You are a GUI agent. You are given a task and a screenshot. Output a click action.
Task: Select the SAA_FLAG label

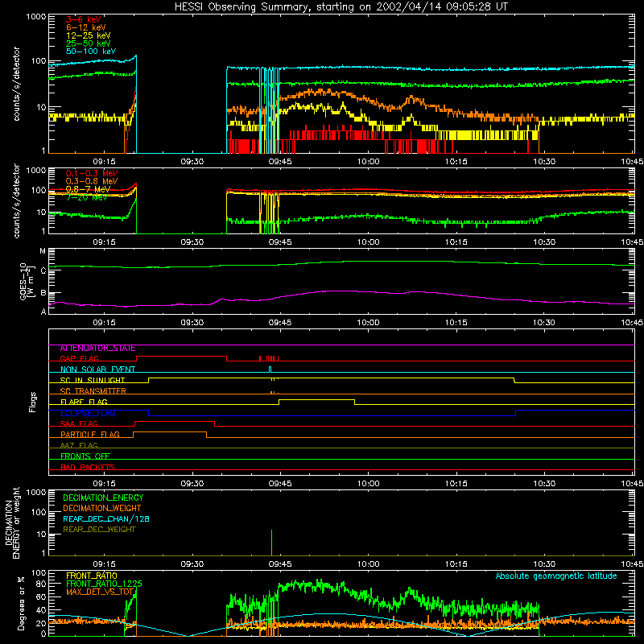[x=79, y=423]
